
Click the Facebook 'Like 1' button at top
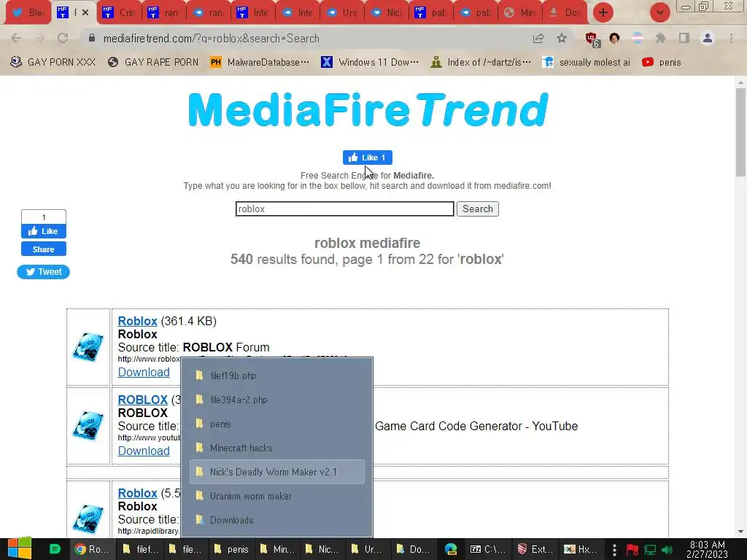368,157
